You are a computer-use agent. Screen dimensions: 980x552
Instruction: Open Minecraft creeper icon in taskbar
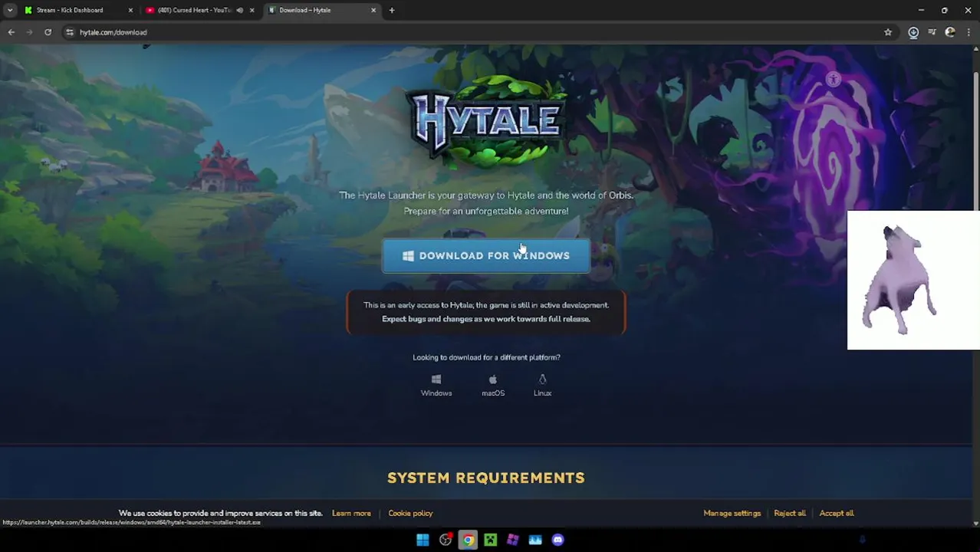tap(491, 540)
